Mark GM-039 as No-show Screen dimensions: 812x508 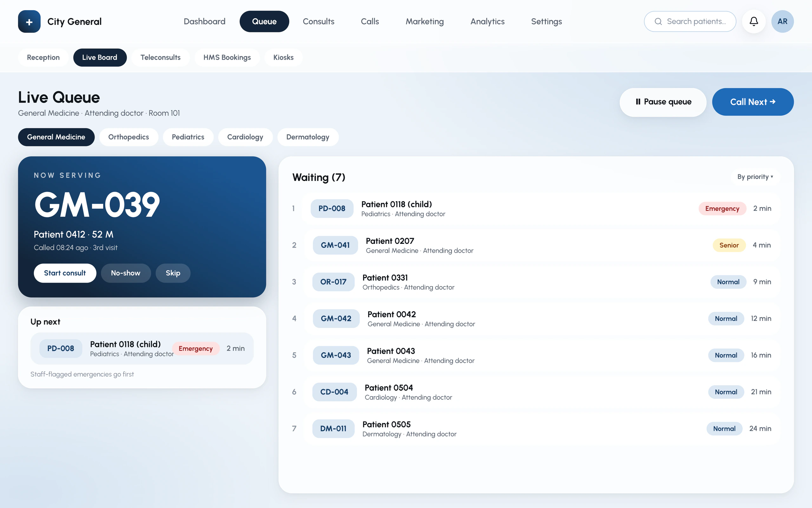(x=126, y=273)
